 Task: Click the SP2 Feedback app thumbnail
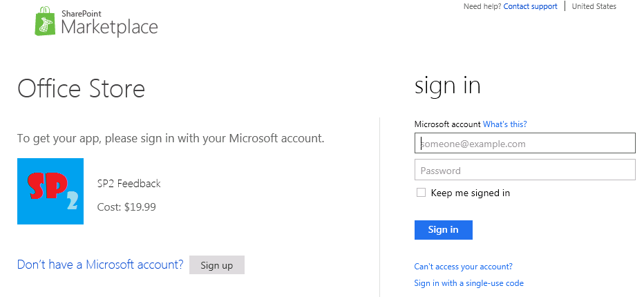50,191
